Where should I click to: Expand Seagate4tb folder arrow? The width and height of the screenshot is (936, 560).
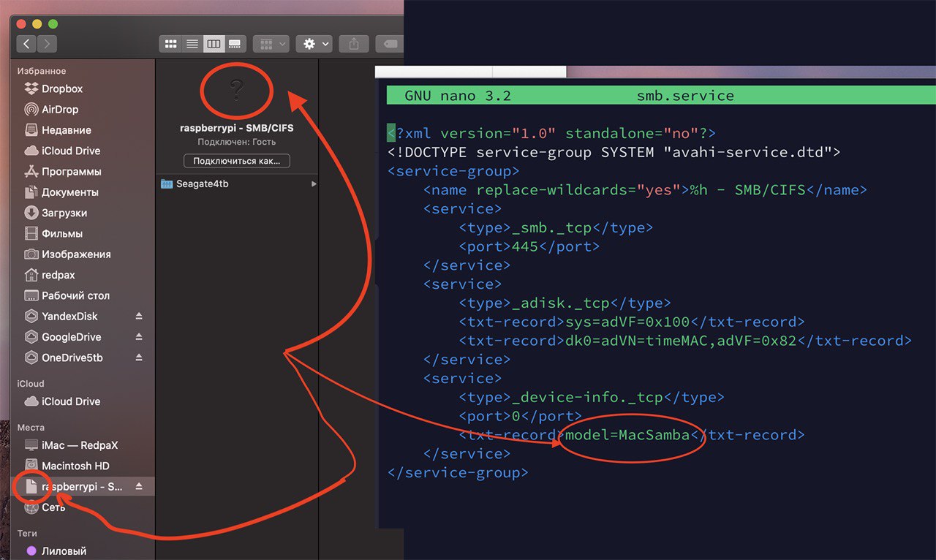click(x=314, y=184)
